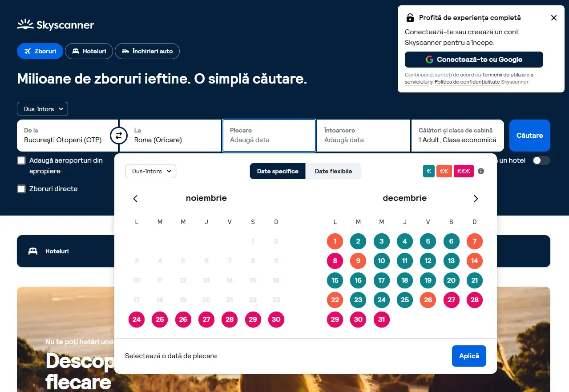Open Dus-întors dropdown above search form
Viewport: 569px width, 392px height.
click(43, 109)
